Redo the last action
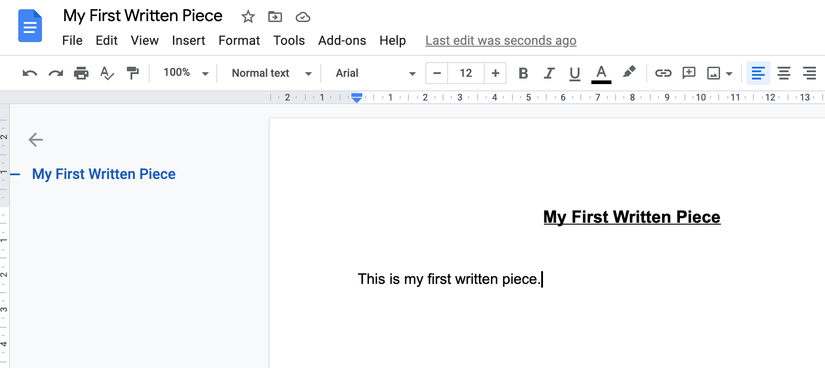The height and width of the screenshot is (368, 825). (x=55, y=73)
